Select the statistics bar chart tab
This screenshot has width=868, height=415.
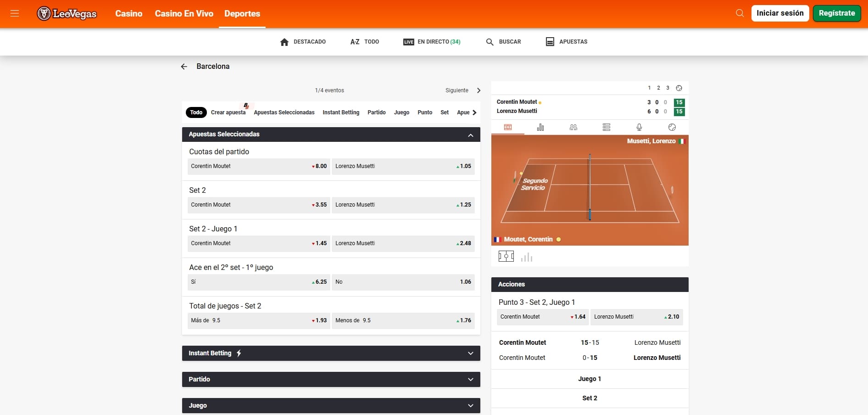coord(540,127)
